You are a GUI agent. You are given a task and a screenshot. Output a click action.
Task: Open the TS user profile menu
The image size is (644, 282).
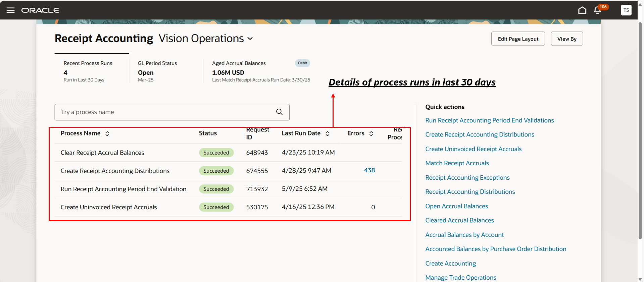[626, 10]
